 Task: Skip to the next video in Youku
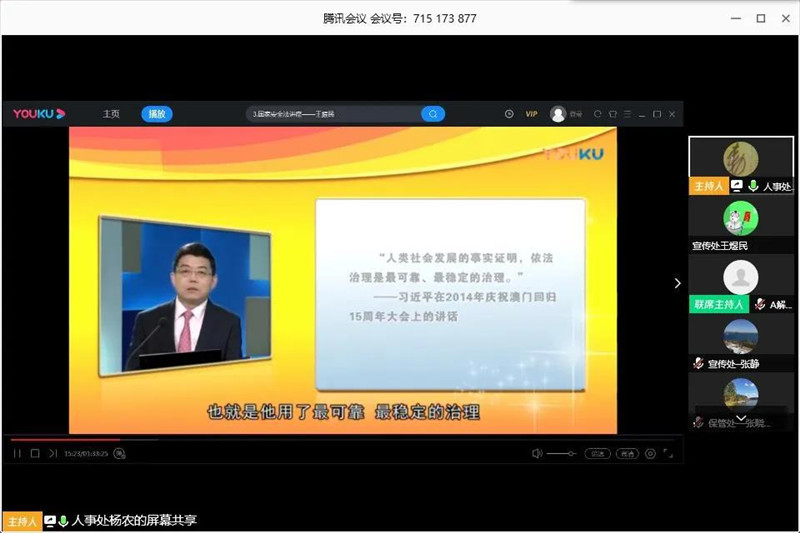[53, 453]
